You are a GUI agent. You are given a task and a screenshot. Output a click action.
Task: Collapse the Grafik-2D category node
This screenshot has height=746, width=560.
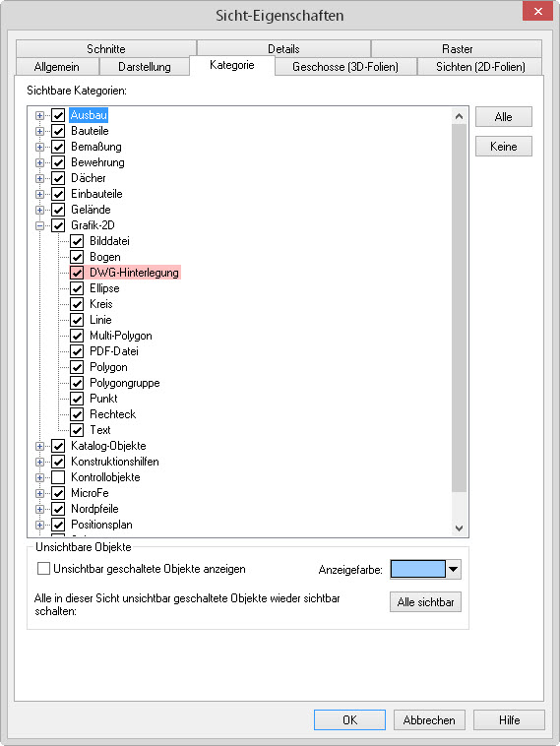40,225
